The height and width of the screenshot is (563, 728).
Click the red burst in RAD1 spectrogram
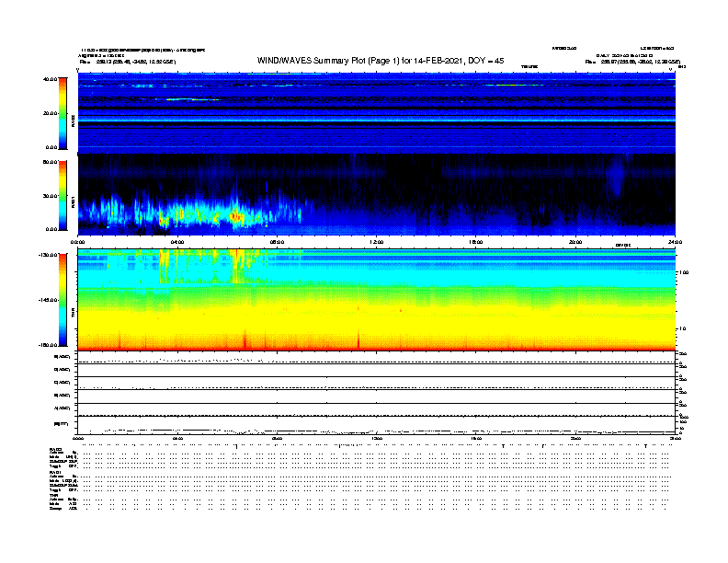pyautogui.click(x=236, y=216)
